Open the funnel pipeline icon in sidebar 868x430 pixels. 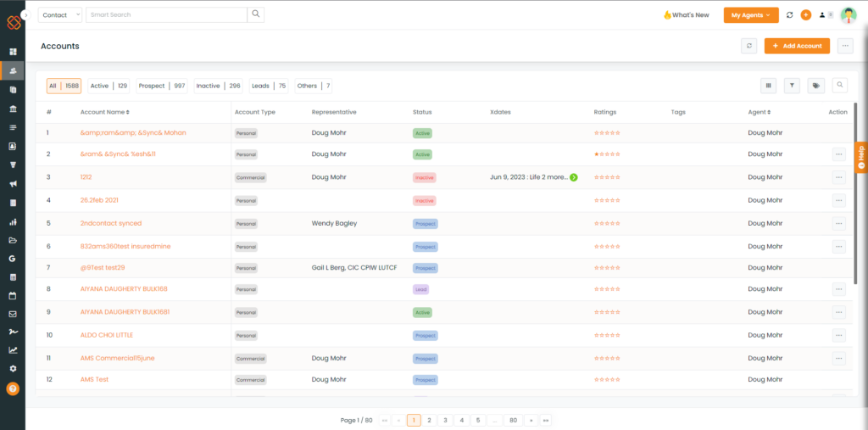[x=13, y=165]
